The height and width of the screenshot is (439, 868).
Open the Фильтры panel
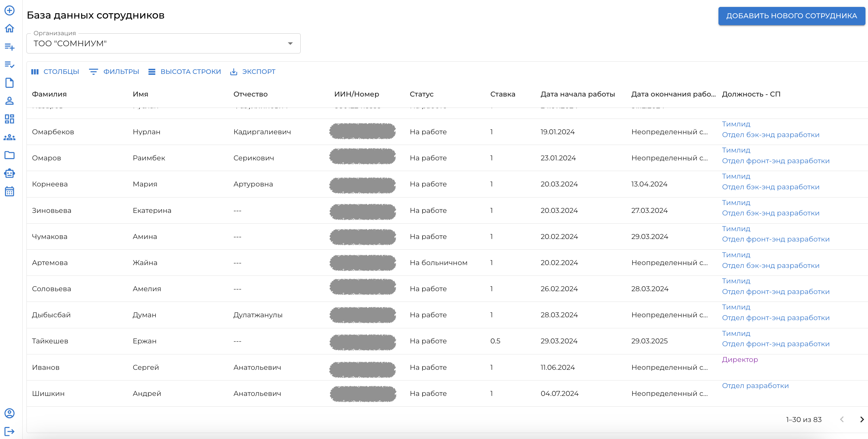point(114,72)
